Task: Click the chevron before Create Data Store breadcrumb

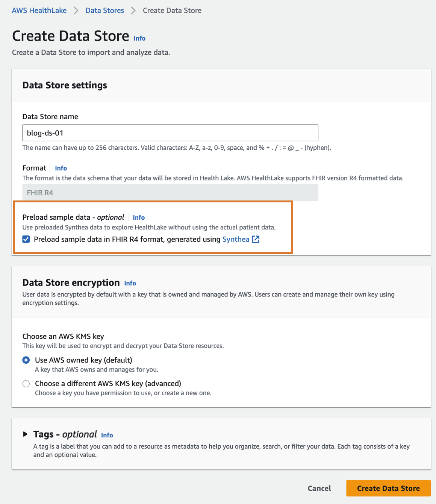Action: click(x=133, y=11)
